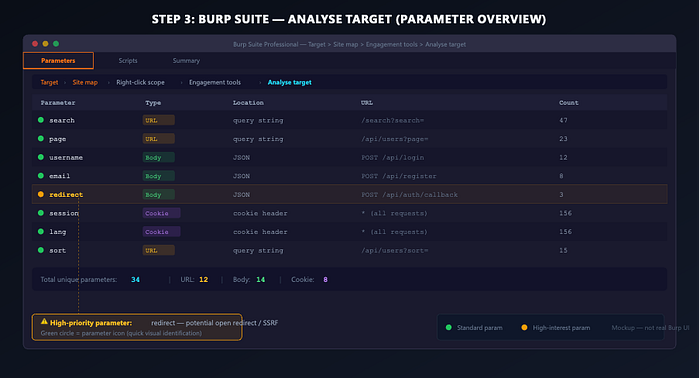
Task: Select the page parameter name
Action: click(x=58, y=139)
